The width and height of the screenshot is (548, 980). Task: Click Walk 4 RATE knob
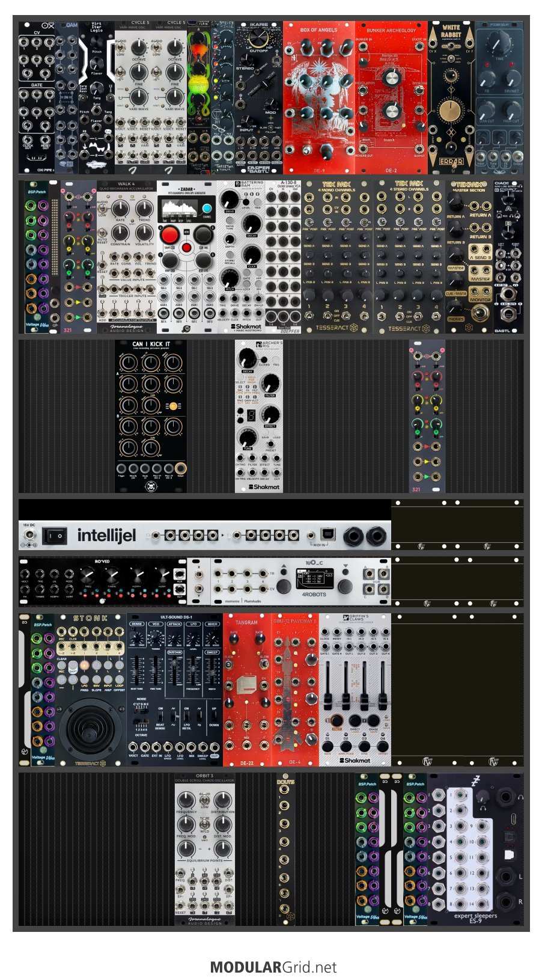tap(120, 209)
